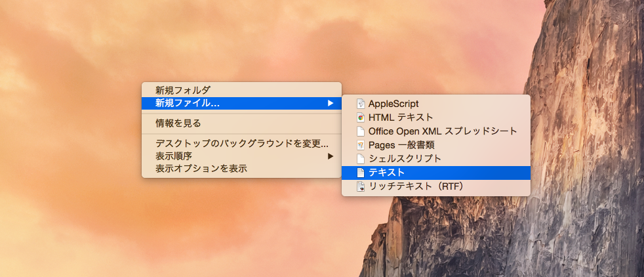Click the text file icon beside テキスト
The width and height of the screenshot is (644, 277).
click(x=361, y=173)
